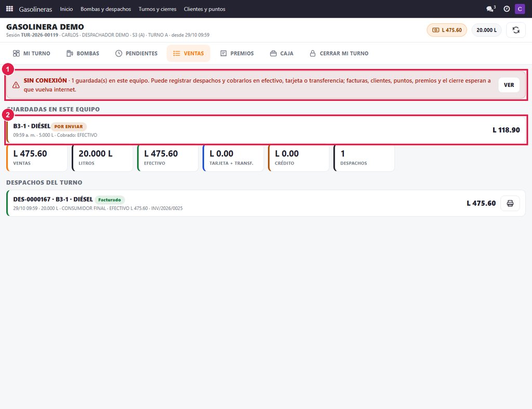This screenshot has width=532, height=409.
Task: Open the Bombas tab
Action: click(x=83, y=54)
